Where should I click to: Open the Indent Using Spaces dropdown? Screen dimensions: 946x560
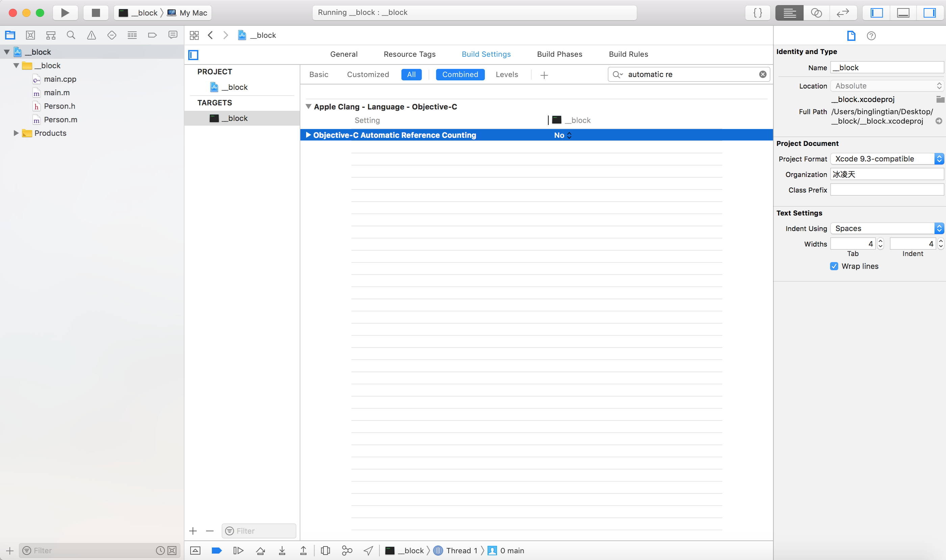(x=887, y=228)
